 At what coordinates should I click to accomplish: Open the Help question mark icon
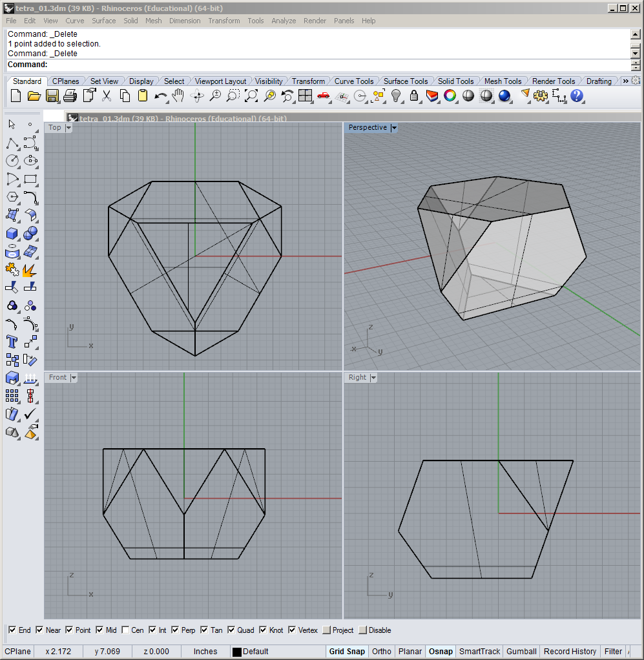coord(577,96)
